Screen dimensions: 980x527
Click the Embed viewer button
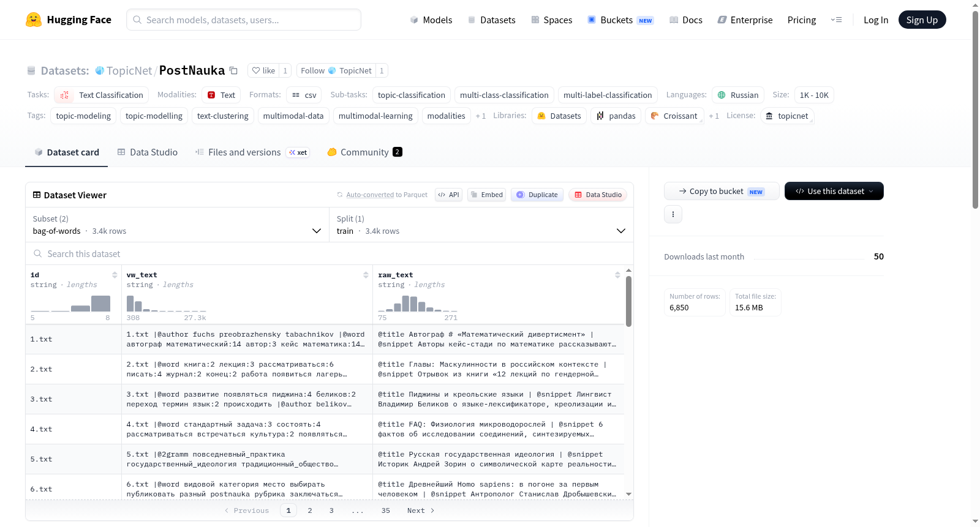click(486, 195)
